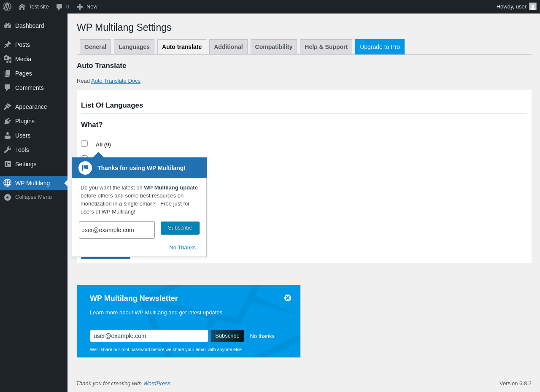The height and width of the screenshot is (392, 540).
Task: Select the Auto translate tab
Action: 182,47
